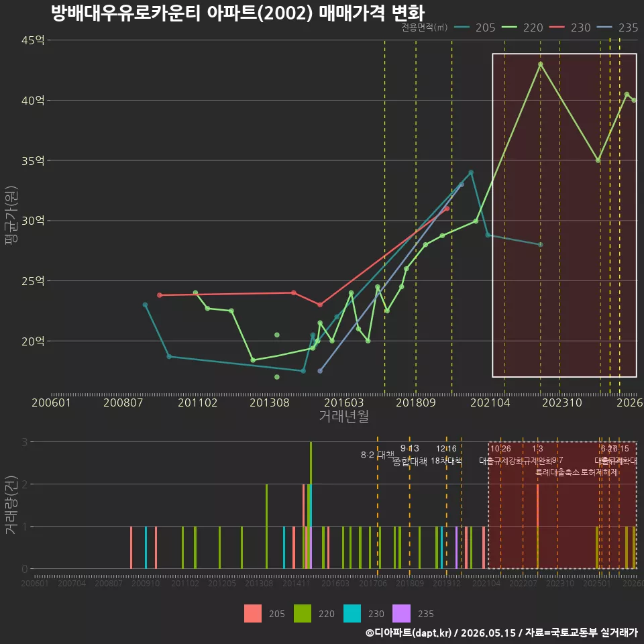Select the 205 series in top legend
The width and height of the screenshot is (644, 644).
point(475,28)
